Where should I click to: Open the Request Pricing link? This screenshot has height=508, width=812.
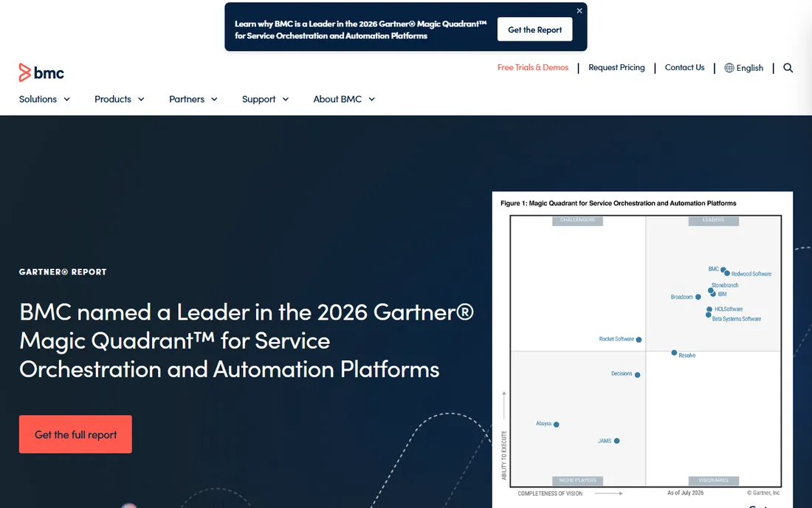(616, 67)
